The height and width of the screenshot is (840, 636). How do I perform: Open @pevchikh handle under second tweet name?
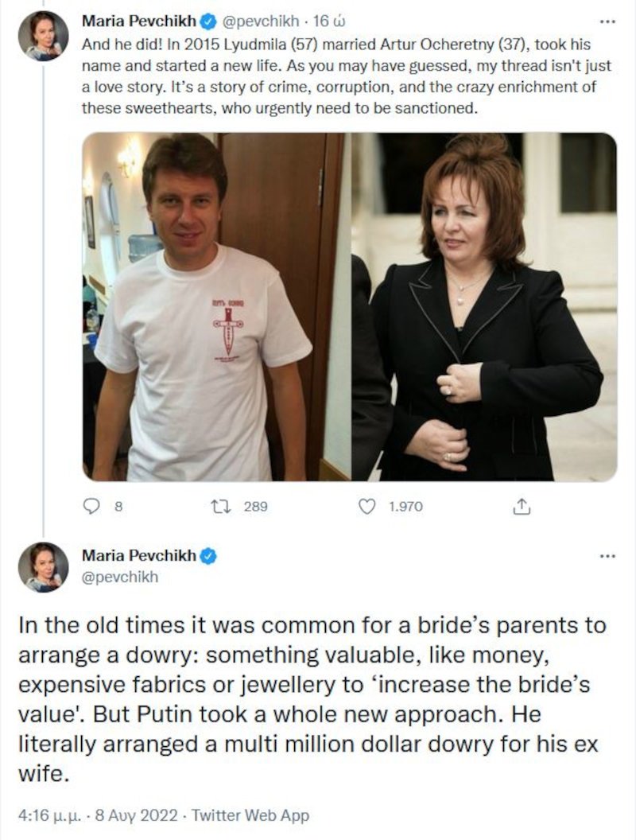pyautogui.click(x=120, y=577)
